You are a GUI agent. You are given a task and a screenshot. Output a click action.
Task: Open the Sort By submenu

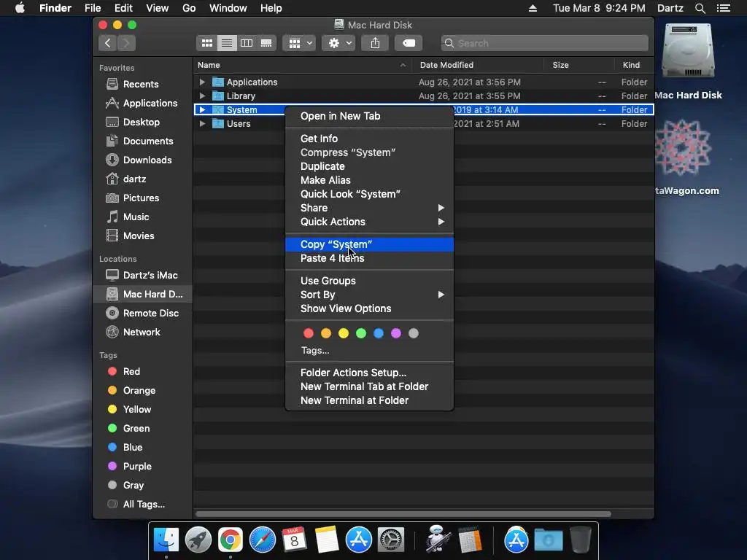pyautogui.click(x=369, y=295)
